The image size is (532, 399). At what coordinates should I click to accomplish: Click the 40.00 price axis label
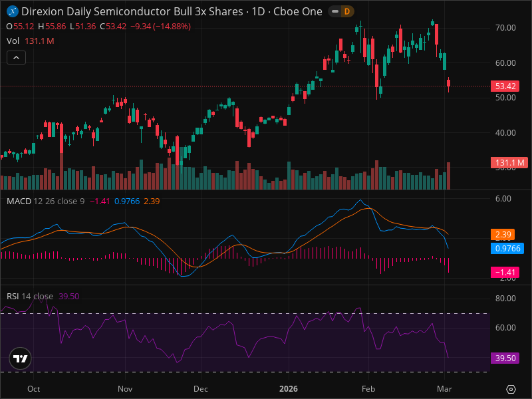tap(505, 132)
